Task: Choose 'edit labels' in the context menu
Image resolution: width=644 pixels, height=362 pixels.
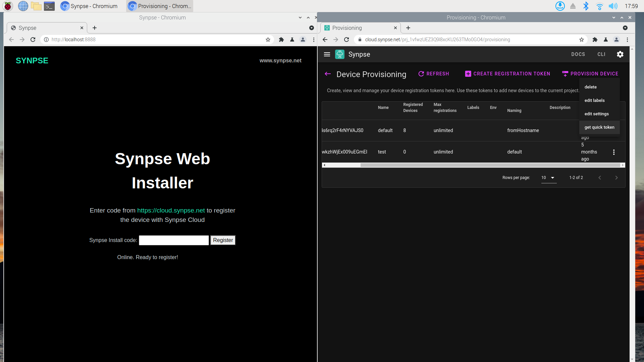Action: (x=594, y=101)
